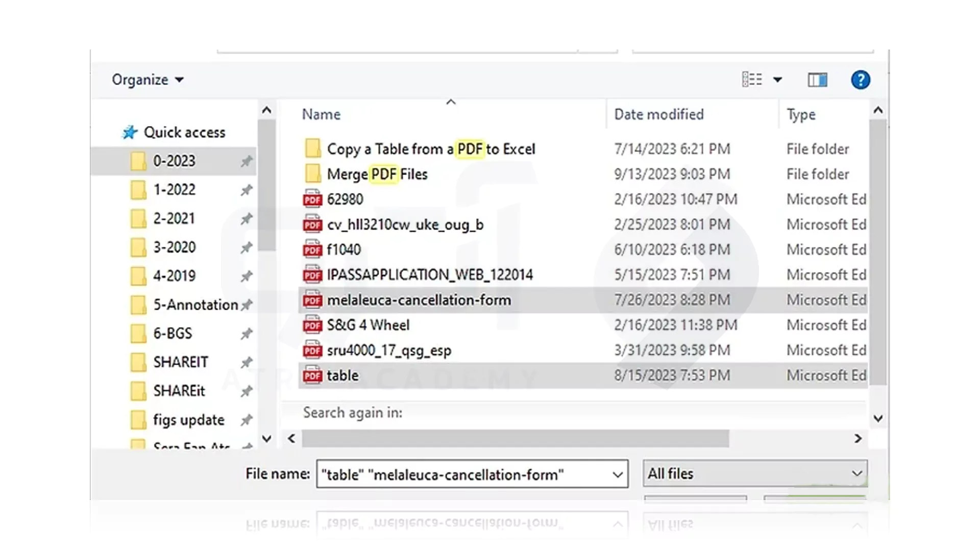Click the PDF icon of table file
Viewport: 980px width, 551px height.
pos(312,375)
